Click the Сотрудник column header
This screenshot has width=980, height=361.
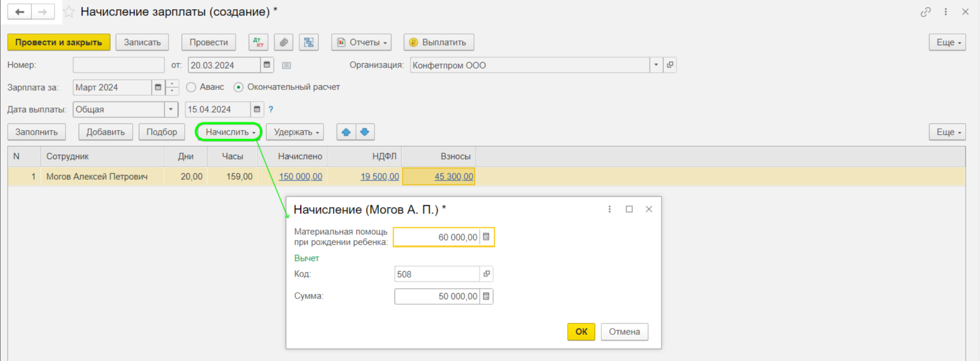[102, 156]
